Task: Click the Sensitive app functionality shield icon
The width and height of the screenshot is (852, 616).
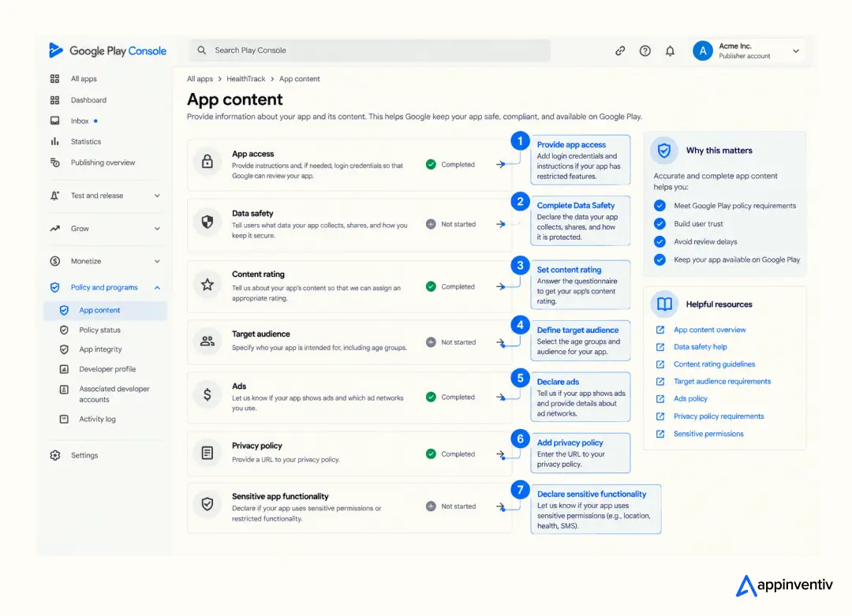Action: [207, 504]
